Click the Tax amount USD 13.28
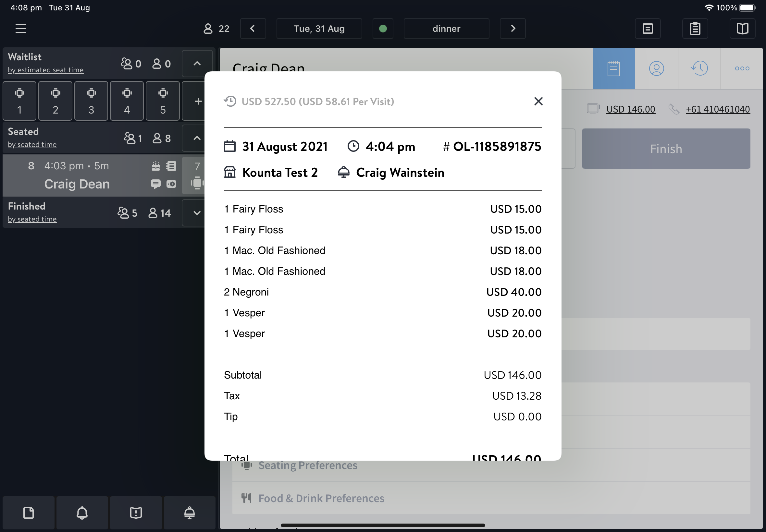766x532 pixels. coord(516,396)
